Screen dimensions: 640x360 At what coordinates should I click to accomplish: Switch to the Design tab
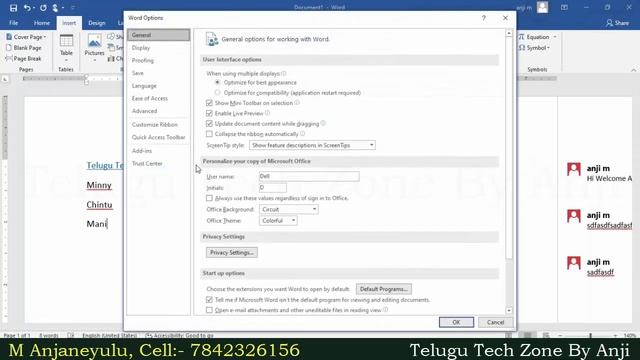coord(97,23)
